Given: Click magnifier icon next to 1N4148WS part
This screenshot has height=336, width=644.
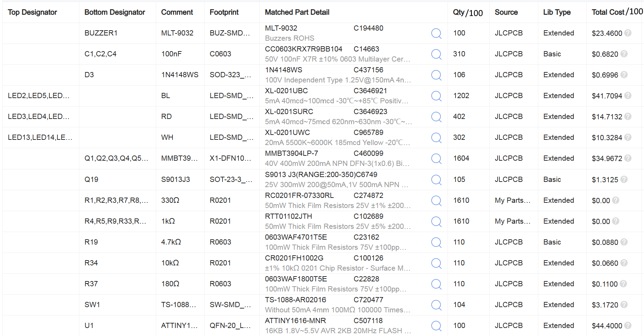Looking at the screenshot, I should pyautogui.click(x=436, y=75).
